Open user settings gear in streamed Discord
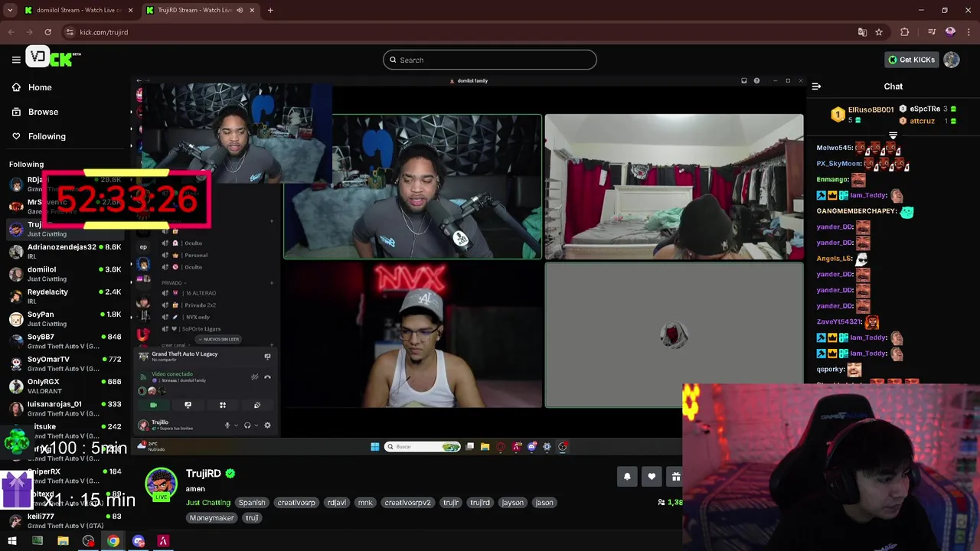 click(x=267, y=425)
